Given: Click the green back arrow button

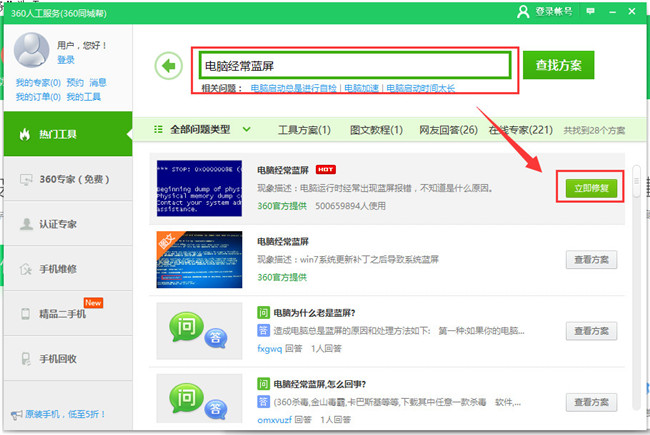Looking at the screenshot, I should point(169,66).
